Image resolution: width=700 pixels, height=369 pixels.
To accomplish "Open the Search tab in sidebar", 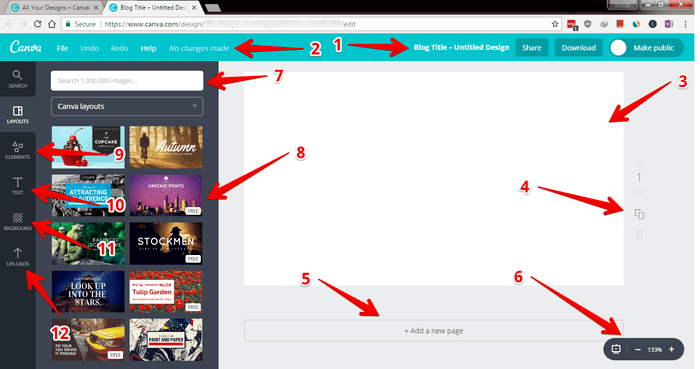I will pyautogui.click(x=17, y=79).
